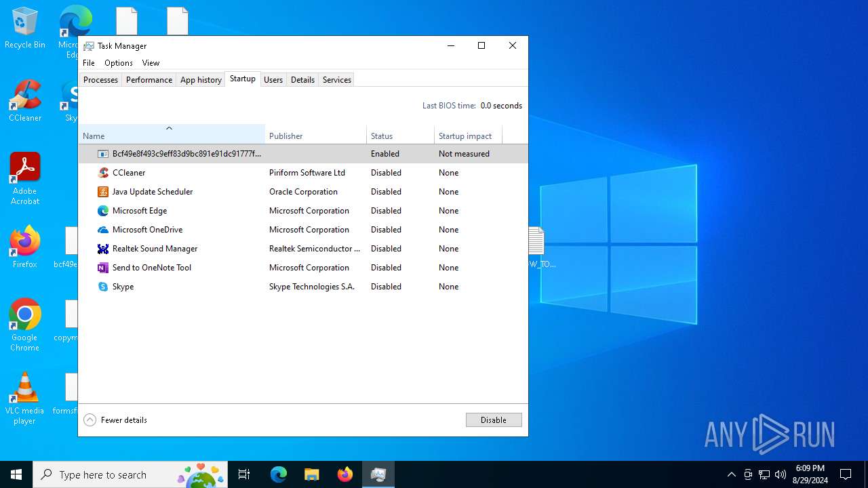Open Task View on the taskbar

coord(244,474)
